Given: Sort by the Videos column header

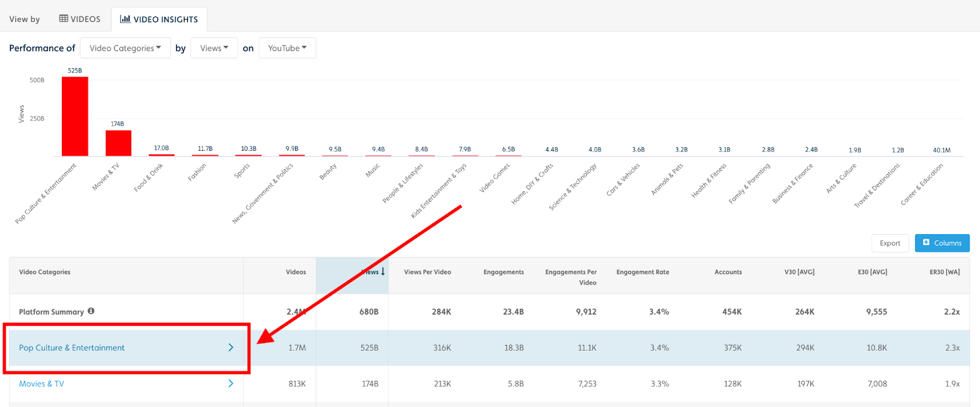Looking at the screenshot, I should (296, 272).
